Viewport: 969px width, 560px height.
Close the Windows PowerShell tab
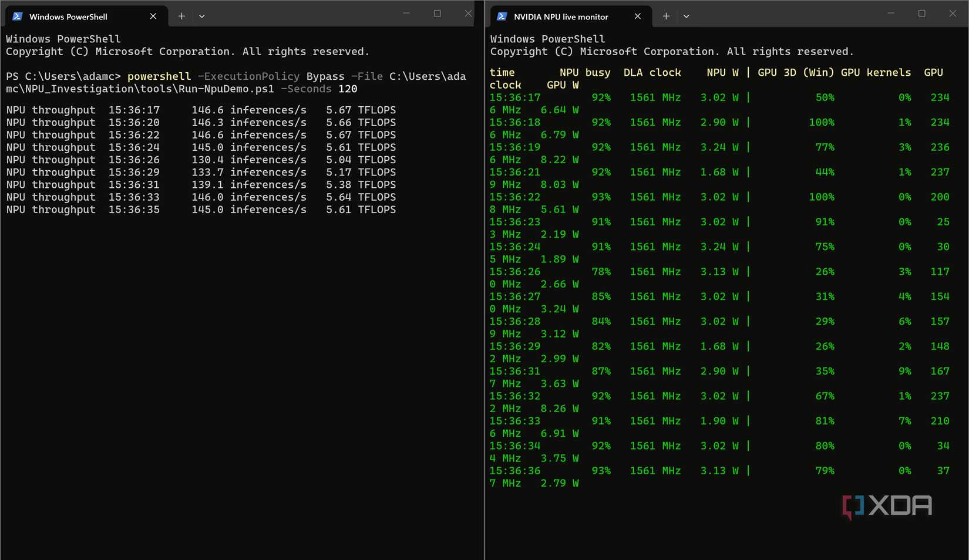(153, 16)
